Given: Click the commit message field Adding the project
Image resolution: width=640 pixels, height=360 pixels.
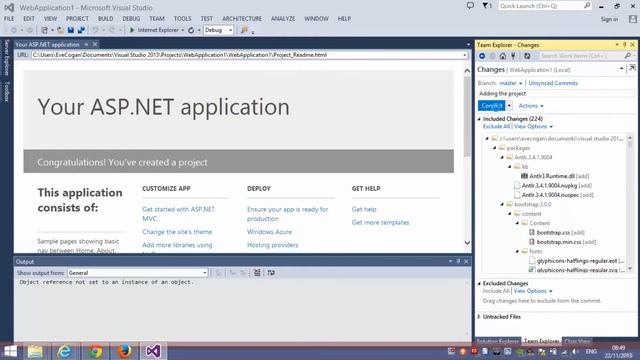Looking at the screenshot, I should (x=556, y=93).
